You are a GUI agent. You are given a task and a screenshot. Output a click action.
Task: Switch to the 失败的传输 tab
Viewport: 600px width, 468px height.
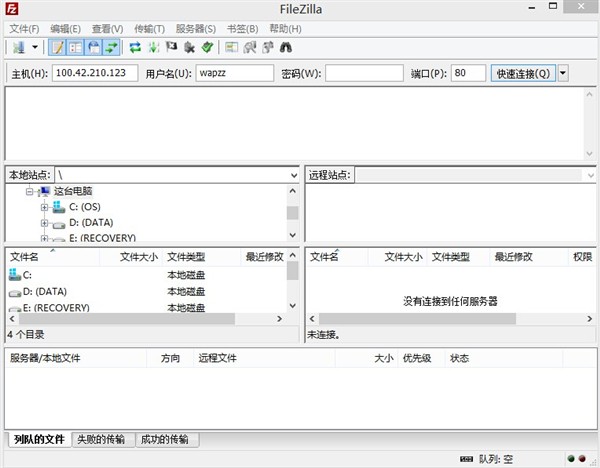pos(102,439)
